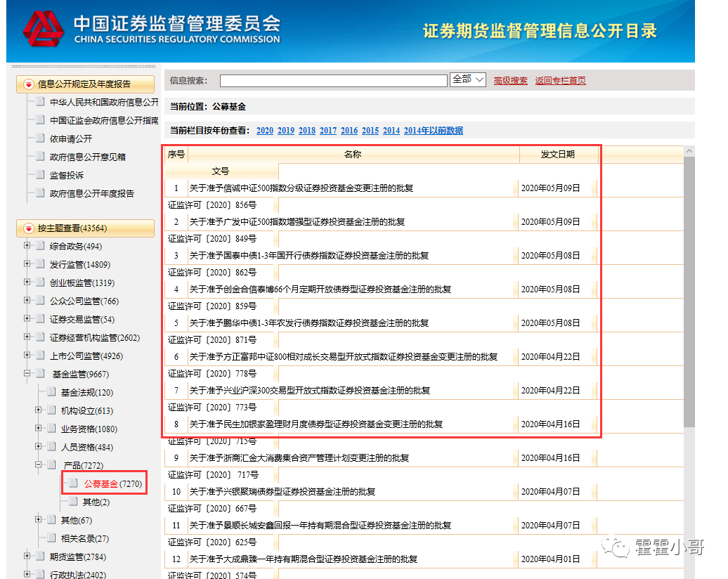This screenshot has width=728, height=579.
Task: Select 其他(2) under 产品
Action: 96,502
